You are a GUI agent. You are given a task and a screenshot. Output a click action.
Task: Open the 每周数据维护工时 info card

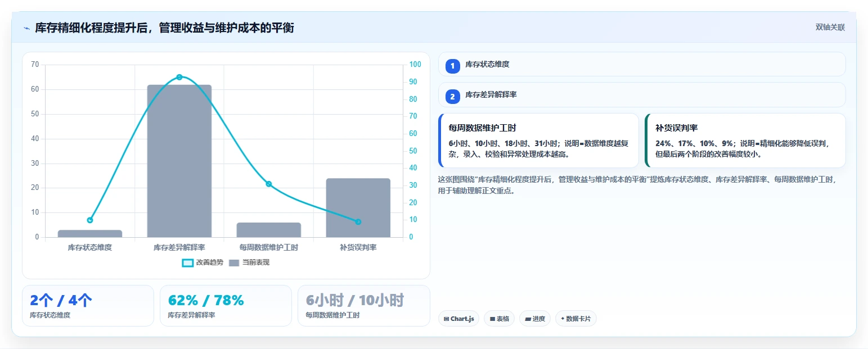click(x=538, y=140)
